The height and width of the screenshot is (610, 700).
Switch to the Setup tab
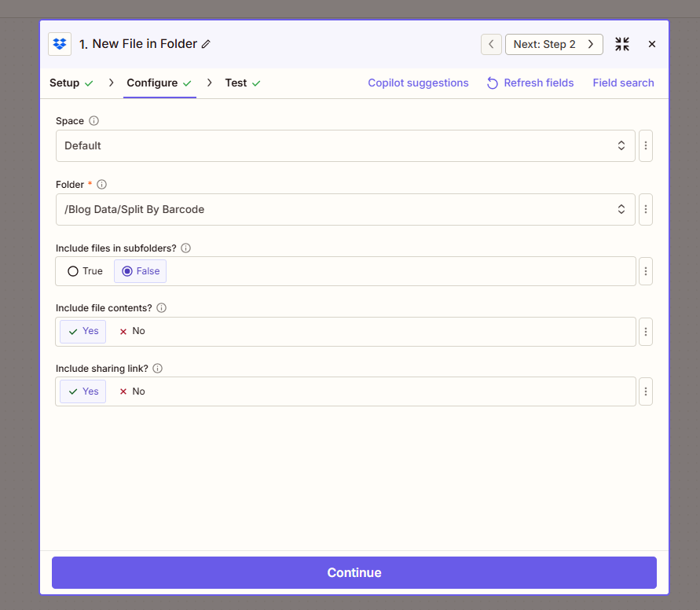tap(64, 83)
